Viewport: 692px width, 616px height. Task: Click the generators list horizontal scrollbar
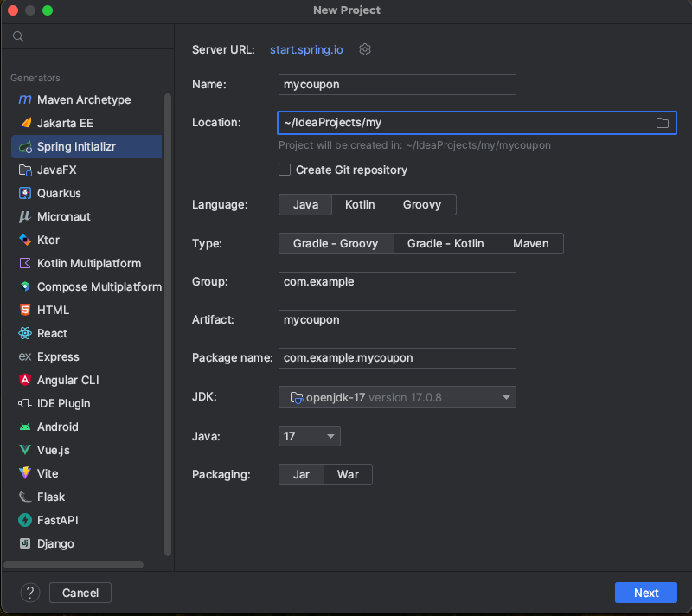(x=74, y=565)
